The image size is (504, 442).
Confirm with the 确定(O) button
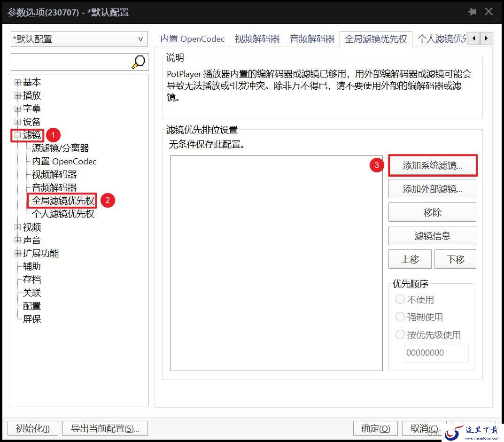(x=375, y=428)
